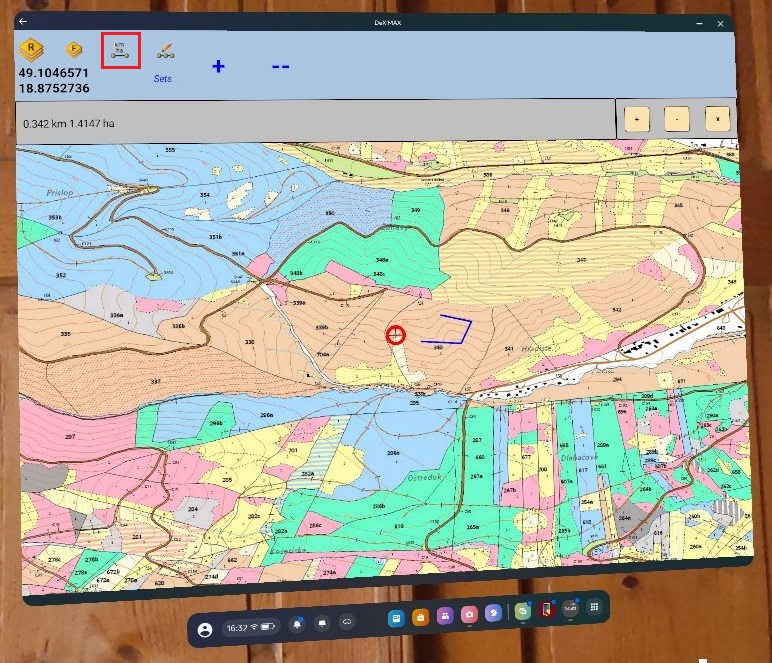
Task: Click the distance and area readout field
Action: coord(316,122)
